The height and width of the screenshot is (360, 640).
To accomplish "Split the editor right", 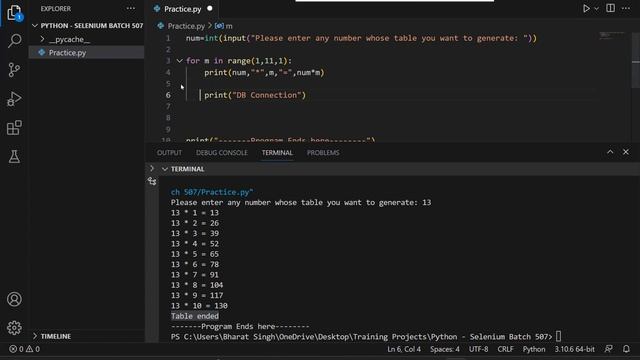I will [611, 8].
